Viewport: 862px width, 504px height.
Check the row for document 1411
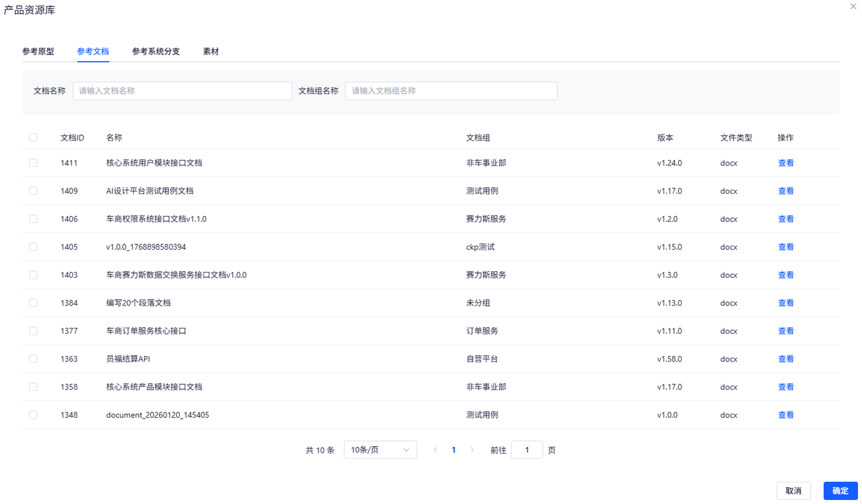(33, 163)
